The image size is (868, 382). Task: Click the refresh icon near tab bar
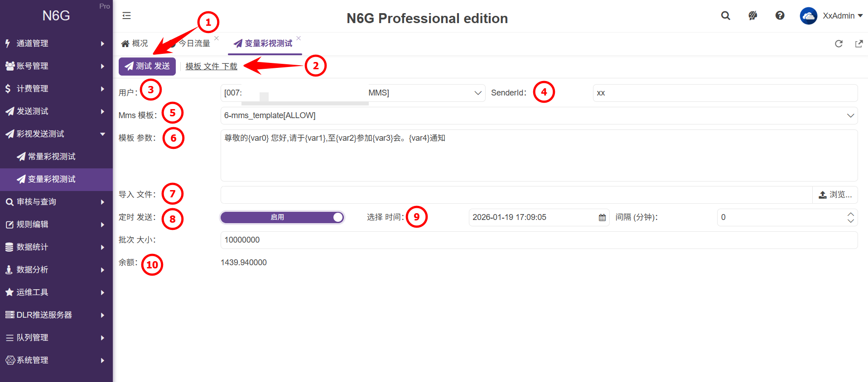(x=839, y=44)
